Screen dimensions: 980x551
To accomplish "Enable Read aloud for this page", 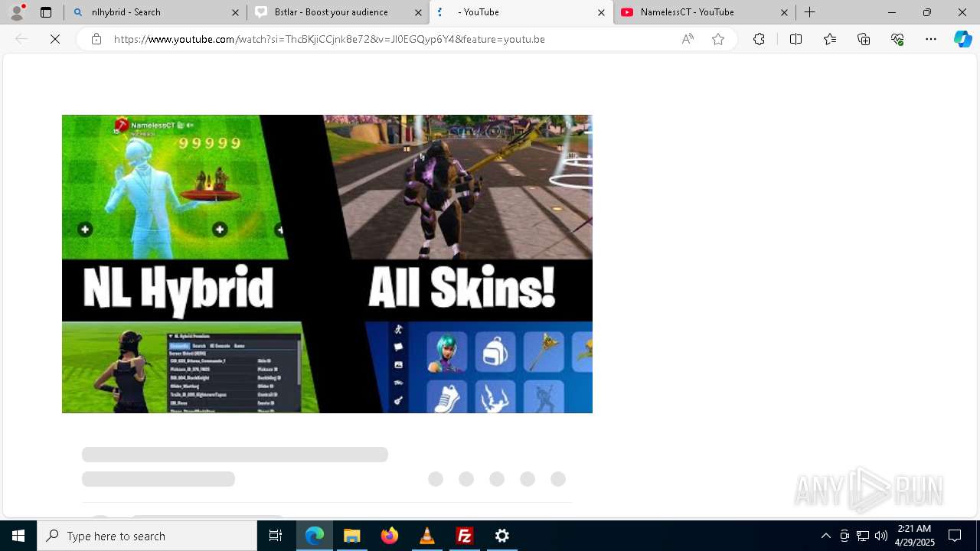I will 688,39.
